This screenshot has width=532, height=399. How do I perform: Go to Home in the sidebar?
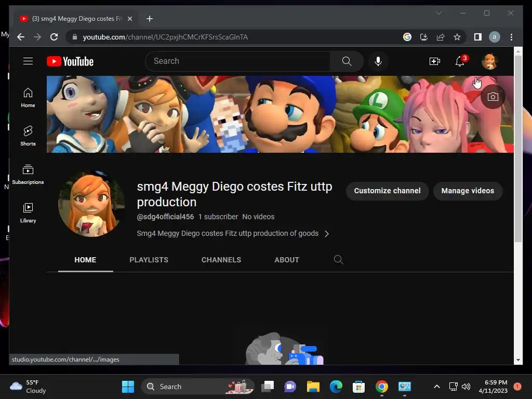pos(28,97)
